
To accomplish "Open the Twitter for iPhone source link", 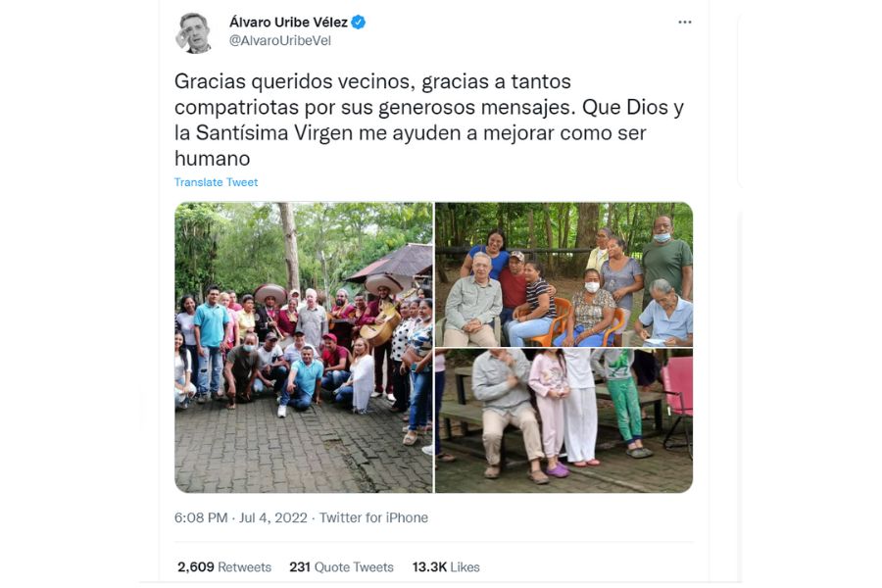I will pyautogui.click(x=373, y=517).
